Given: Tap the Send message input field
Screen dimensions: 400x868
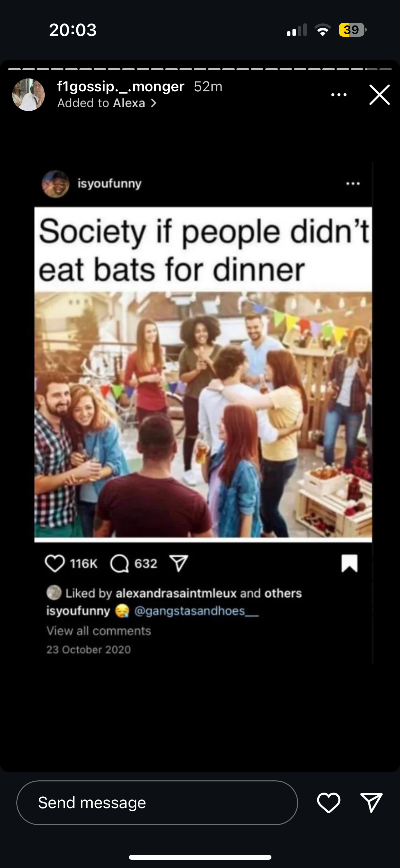Looking at the screenshot, I should click(x=157, y=802).
